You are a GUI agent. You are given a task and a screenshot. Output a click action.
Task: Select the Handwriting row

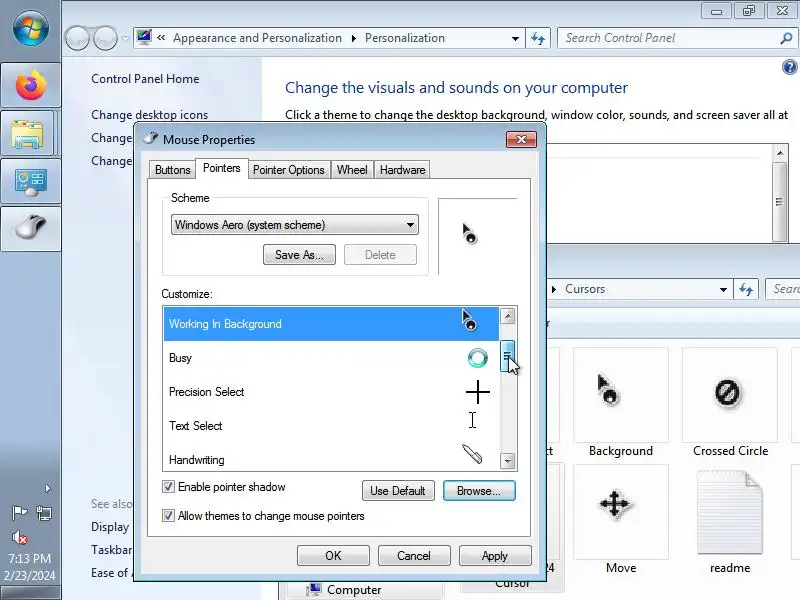pos(331,458)
